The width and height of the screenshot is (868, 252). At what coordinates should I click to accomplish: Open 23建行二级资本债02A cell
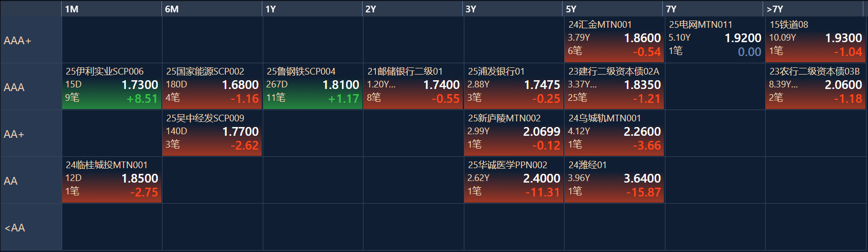point(614,86)
